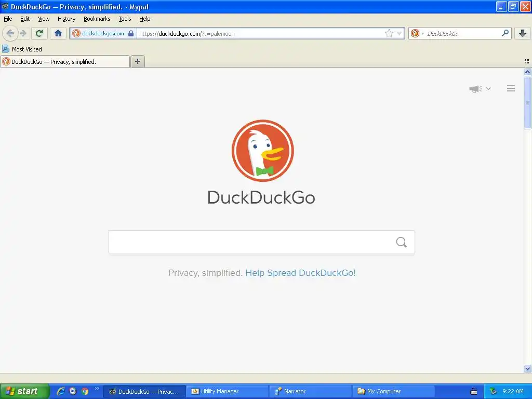Open the search engine selector dropdown
Viewport: 532px width, 399px height.
click(417, 33)
